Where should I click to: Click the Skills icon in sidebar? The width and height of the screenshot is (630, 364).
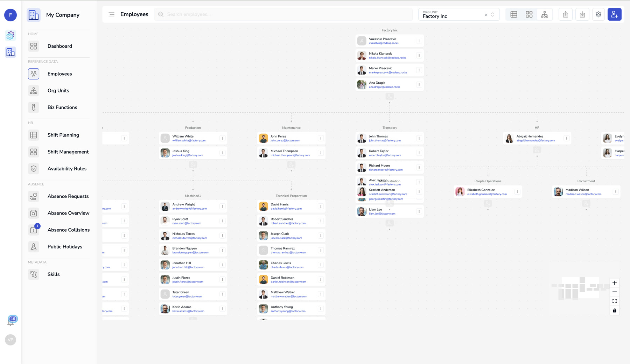(34, 274)
